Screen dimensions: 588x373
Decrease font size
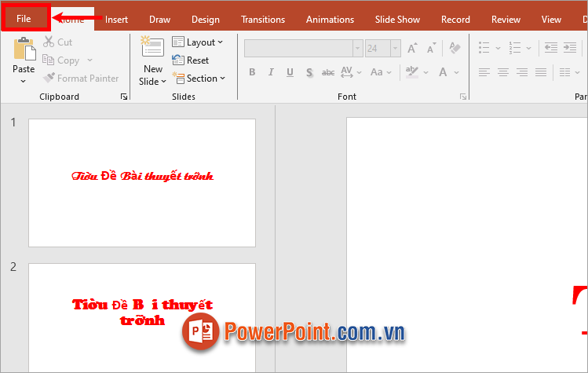431,48
